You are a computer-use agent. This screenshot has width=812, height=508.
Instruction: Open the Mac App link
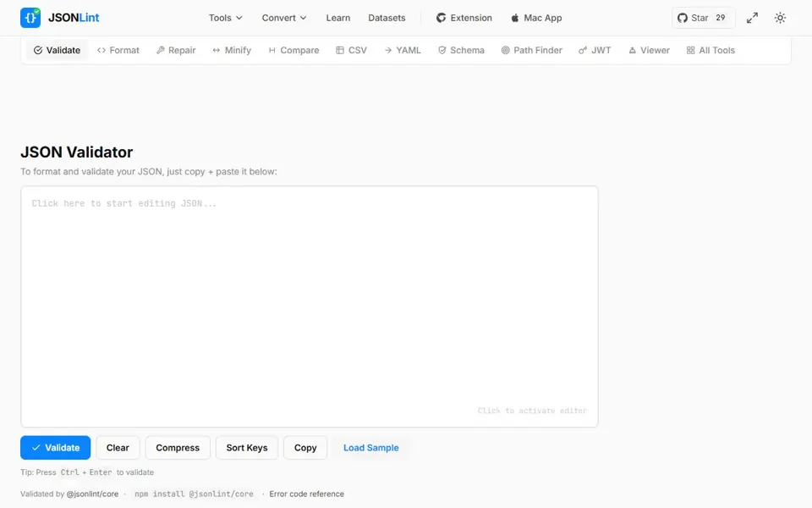point(536,18)
